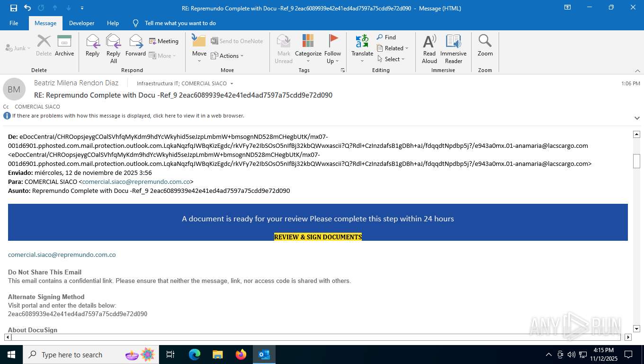Undo using the title bar arrow
This screenshot has width=644, height=364.
(27, 8)
